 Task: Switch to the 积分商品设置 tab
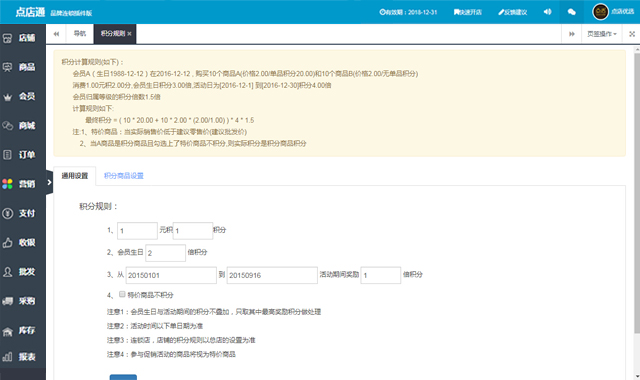pyautogui.click(x=124, y=176)
